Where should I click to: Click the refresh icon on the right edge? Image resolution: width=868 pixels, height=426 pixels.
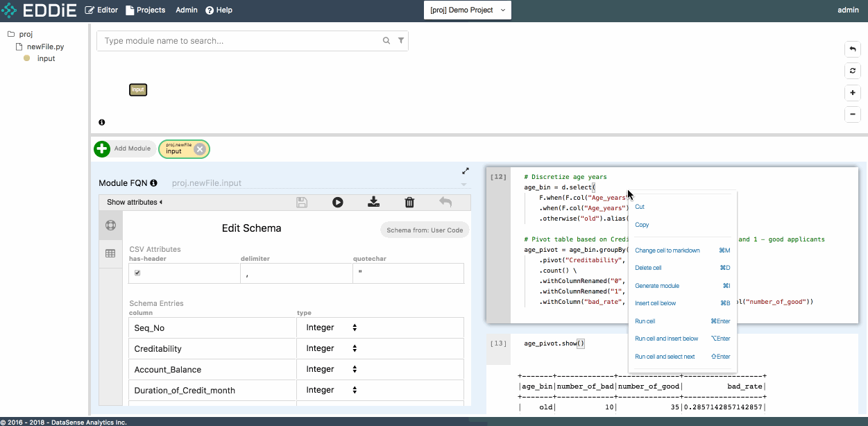pyautogui.click(x=852, y=71)
